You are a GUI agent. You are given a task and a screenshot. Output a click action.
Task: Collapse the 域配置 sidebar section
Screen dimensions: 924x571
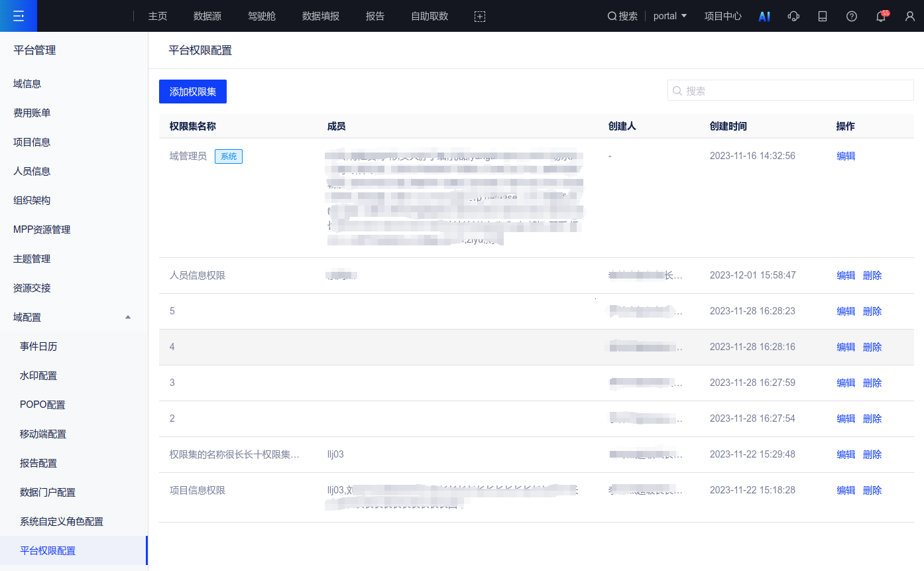click(x=128, y=318)
